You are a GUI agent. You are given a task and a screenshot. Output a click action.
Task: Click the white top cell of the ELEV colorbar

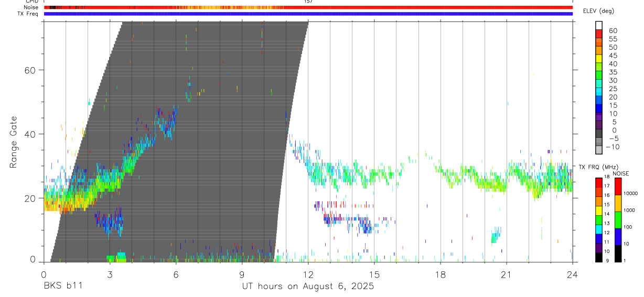(599, 25)
